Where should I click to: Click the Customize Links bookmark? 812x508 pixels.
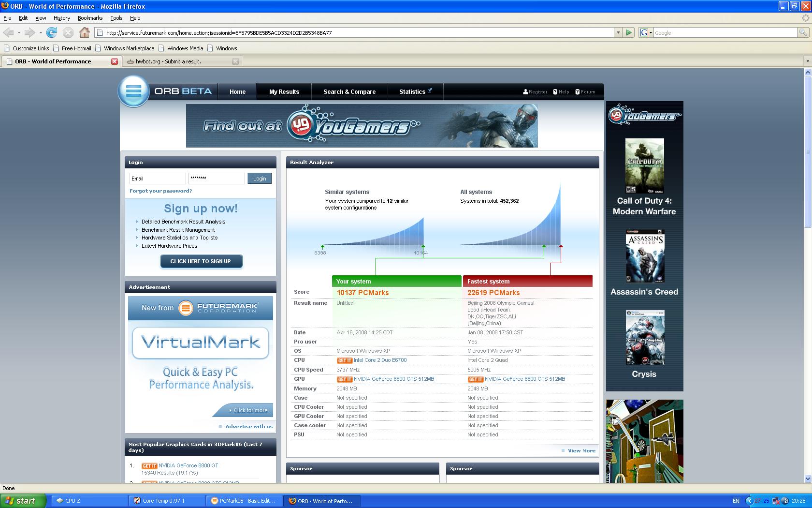click(x=27, y=48)
